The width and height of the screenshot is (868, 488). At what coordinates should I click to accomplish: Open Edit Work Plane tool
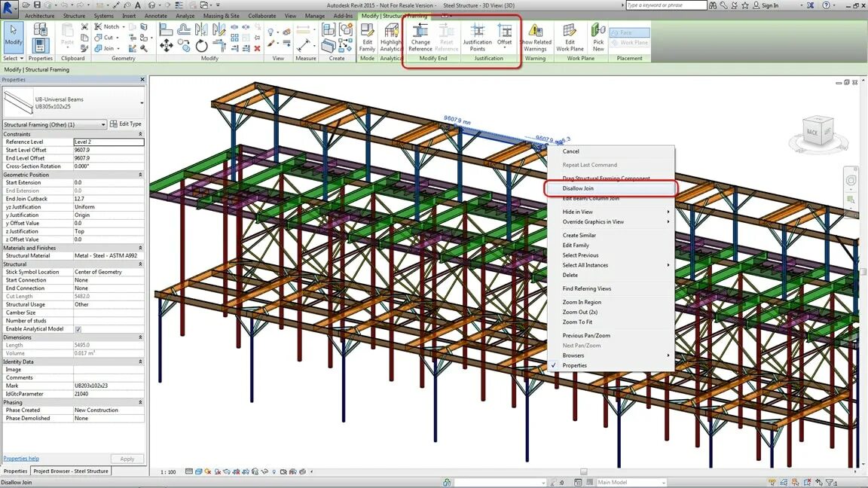(570, 38)
